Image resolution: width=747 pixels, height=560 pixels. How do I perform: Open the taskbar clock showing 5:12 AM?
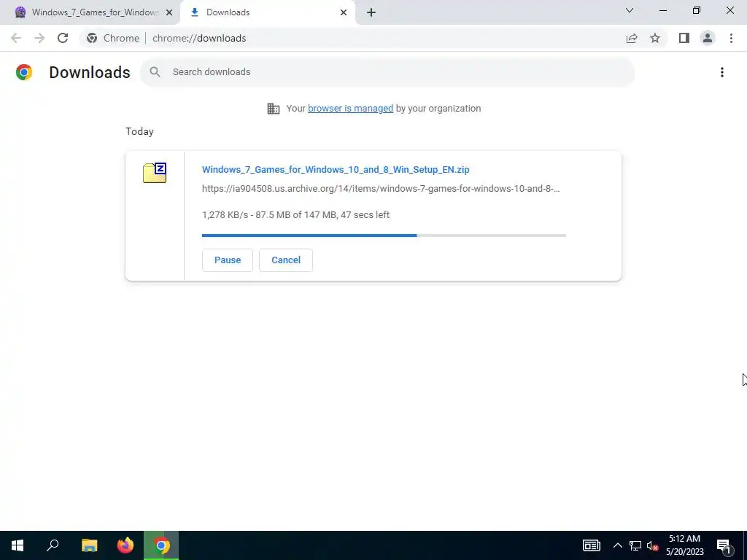tap(684, 545)
